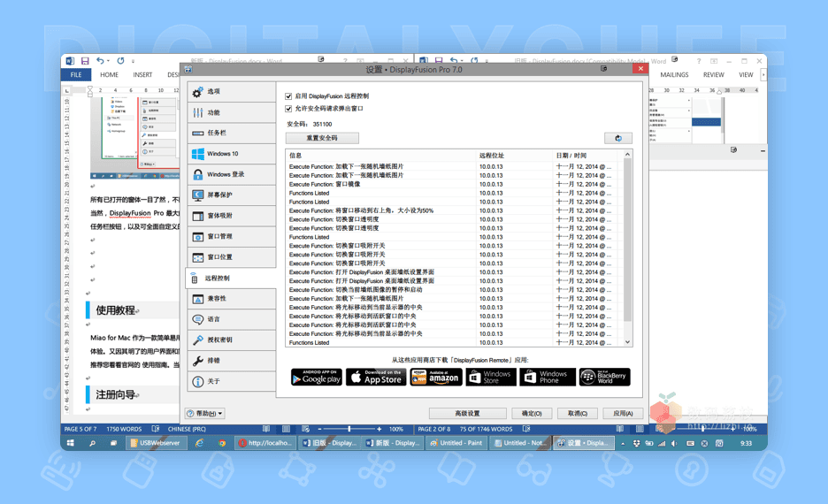Open USBWebserver from the taskbar
This screenshot has height=504, width=828.
(156, 443)
